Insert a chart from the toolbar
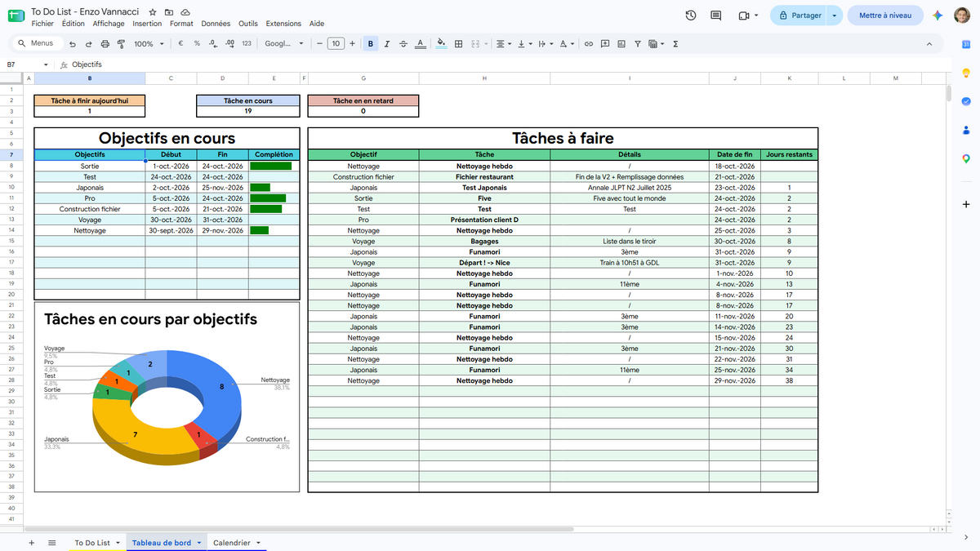The height and width of the screenshot is (551, 980). pyautogui.click(x=621, y=44)
